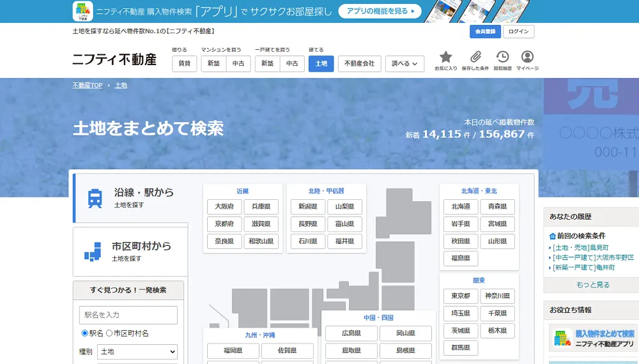This screenshot has width=639, height=364.
Task: Choose 北海道 prefecture
Action: (461, 206)
